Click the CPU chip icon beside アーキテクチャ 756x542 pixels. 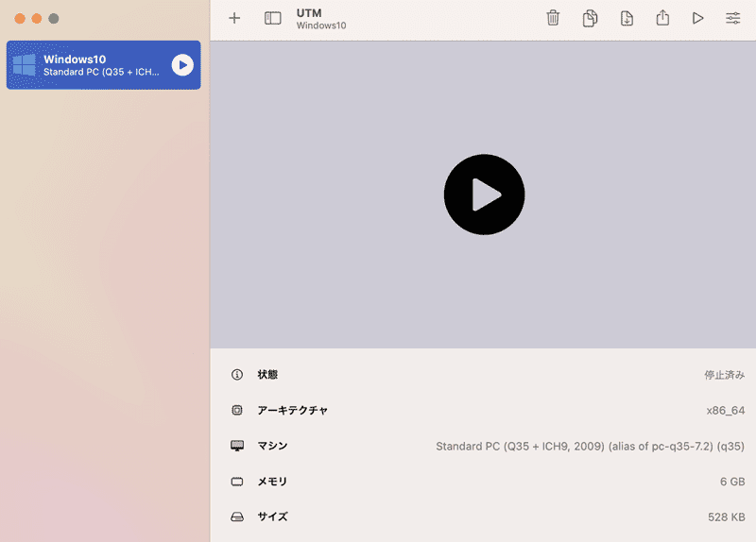[x=237, y=410]
